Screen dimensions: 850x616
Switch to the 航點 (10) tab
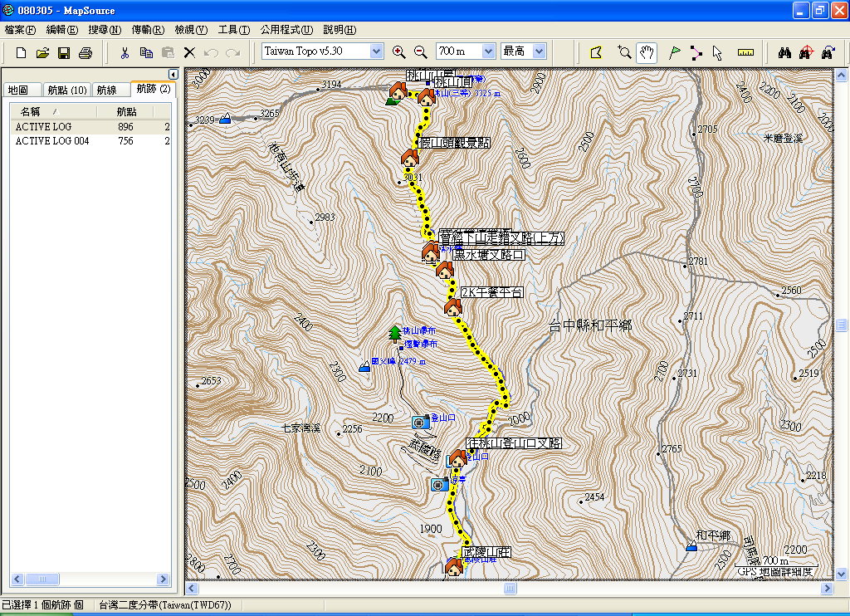[x=66, y=90]
